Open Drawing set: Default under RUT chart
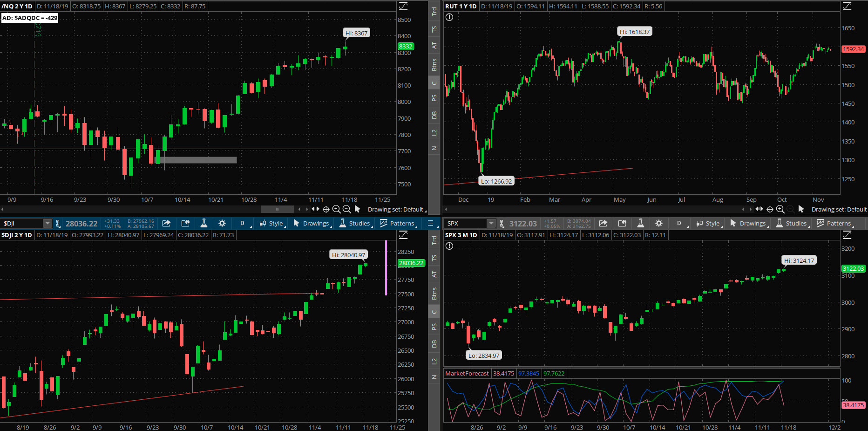Viewport: 868px width, 431px height. point(839,209)
